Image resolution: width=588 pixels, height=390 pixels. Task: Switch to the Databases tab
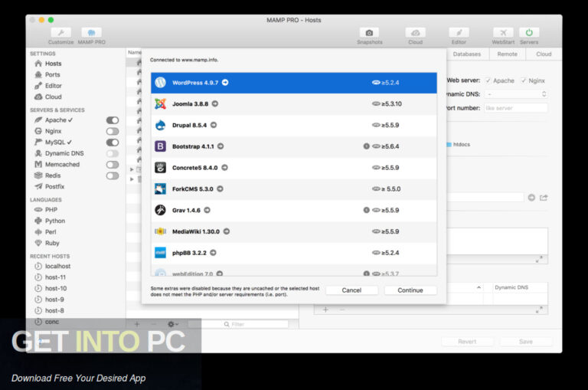[466, 54]
